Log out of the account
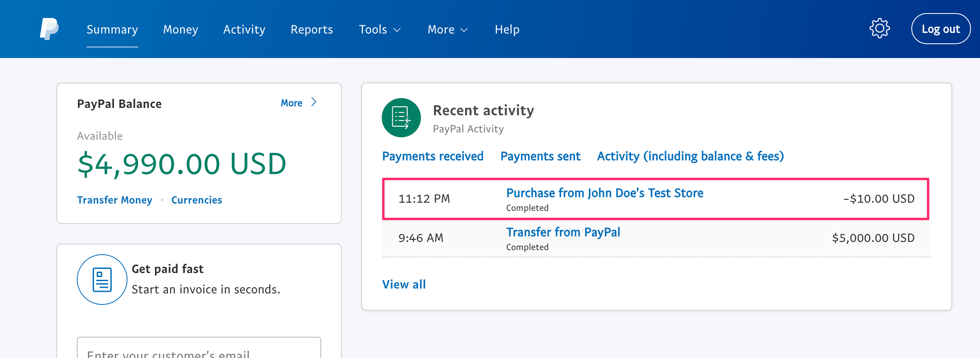This screenshot has width=980, height=358. [x=941, y=29]
